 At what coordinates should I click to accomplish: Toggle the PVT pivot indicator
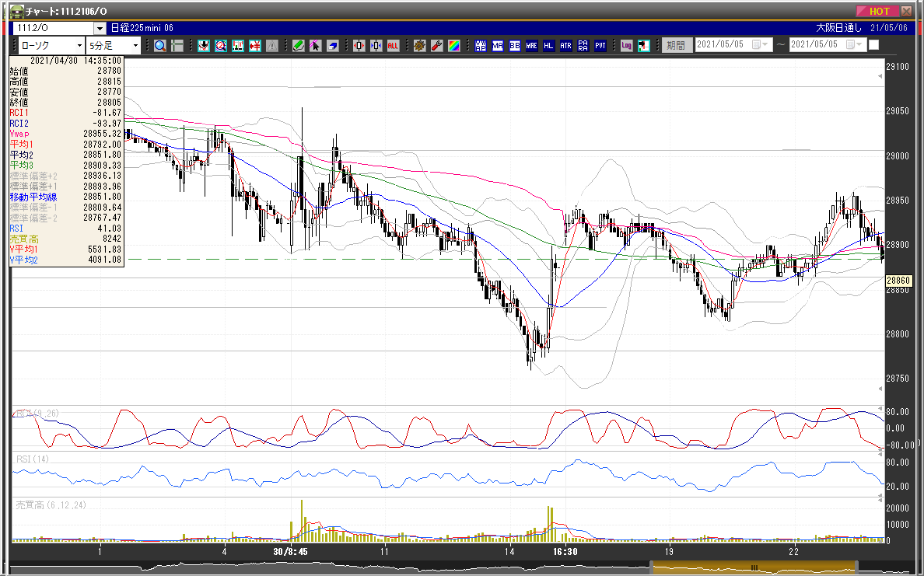[x=600, y=45]
